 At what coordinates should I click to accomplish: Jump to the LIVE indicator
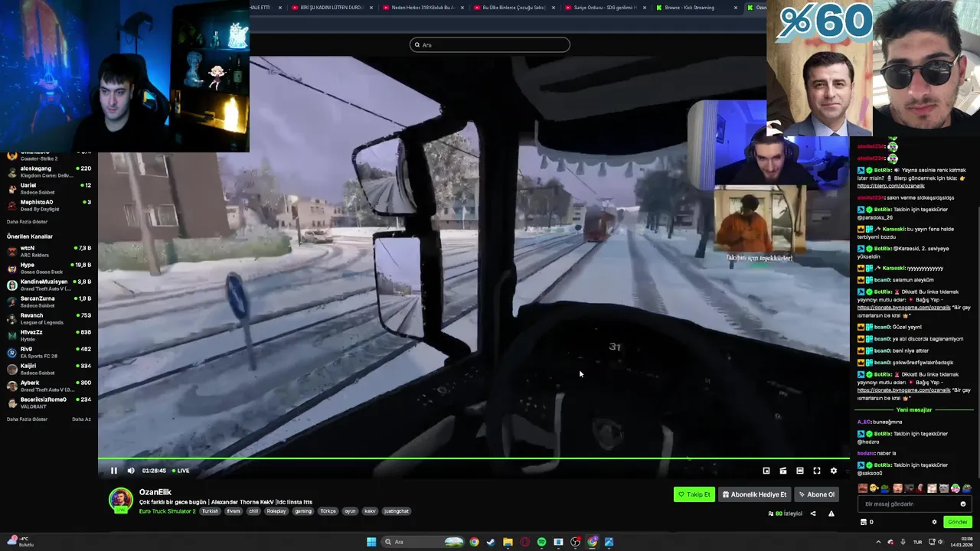[x=181, y=471]
